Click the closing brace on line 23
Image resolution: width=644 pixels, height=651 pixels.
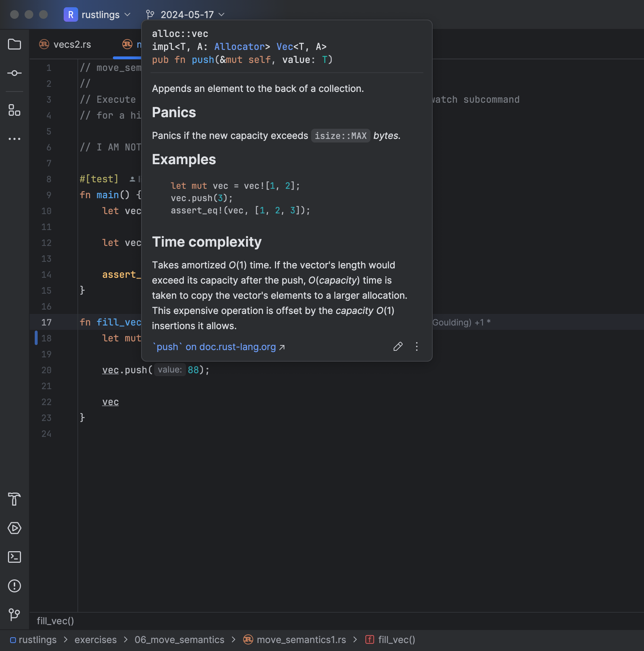(x=82, y=418)
